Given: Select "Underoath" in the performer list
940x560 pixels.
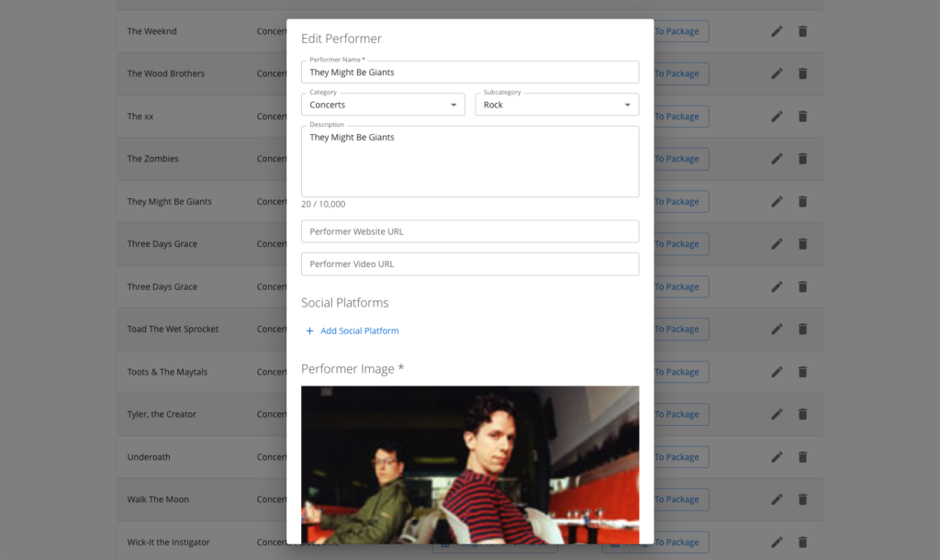Looking at the screenshot, I should [149, 457].
